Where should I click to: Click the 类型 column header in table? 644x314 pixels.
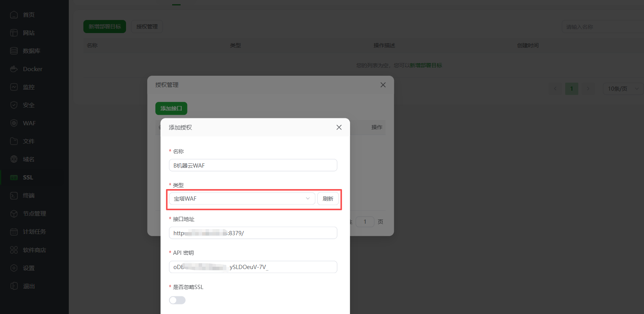(236, 45)
